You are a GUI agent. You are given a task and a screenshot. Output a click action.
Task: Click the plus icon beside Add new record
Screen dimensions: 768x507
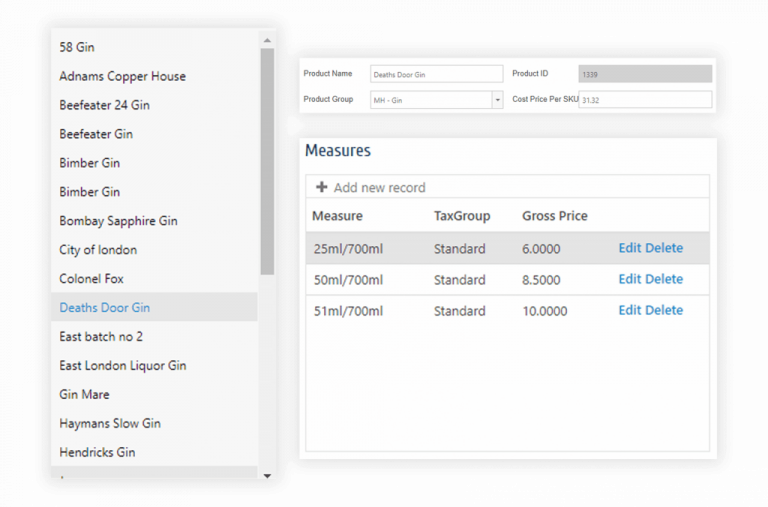pyautogui.click(x=321, y=187)
